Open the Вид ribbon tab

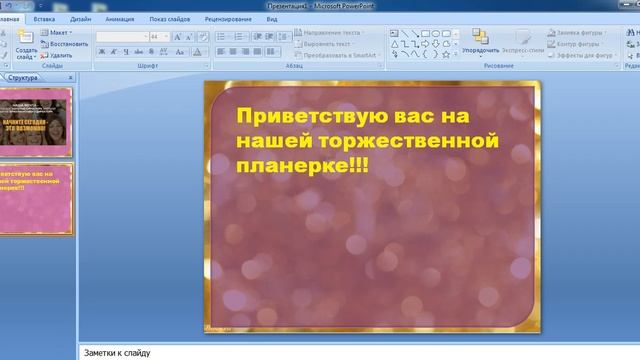coord(272,19)
